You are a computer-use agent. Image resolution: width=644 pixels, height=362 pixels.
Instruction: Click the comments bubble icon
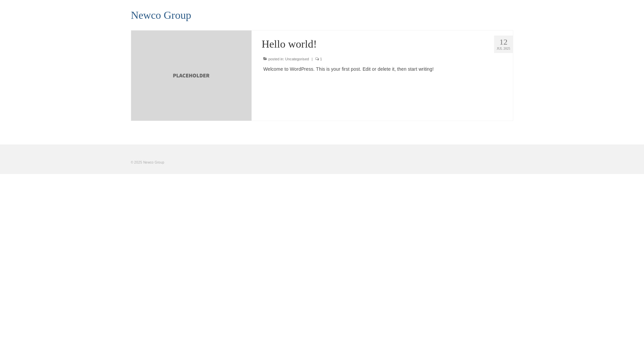(x=317, y=59)
